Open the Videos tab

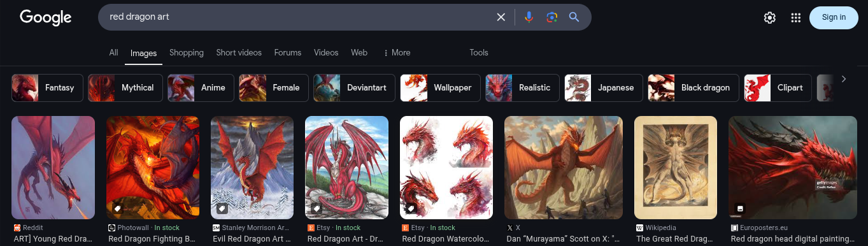(x=326, y=52)
